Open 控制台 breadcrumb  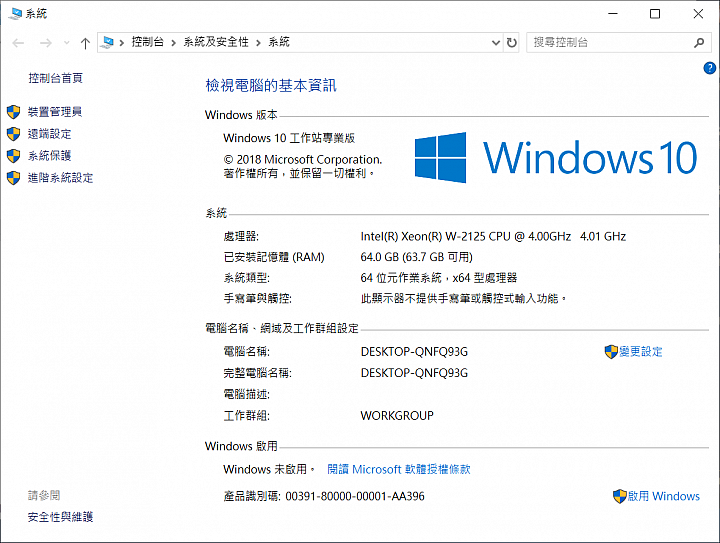[147, 42]
